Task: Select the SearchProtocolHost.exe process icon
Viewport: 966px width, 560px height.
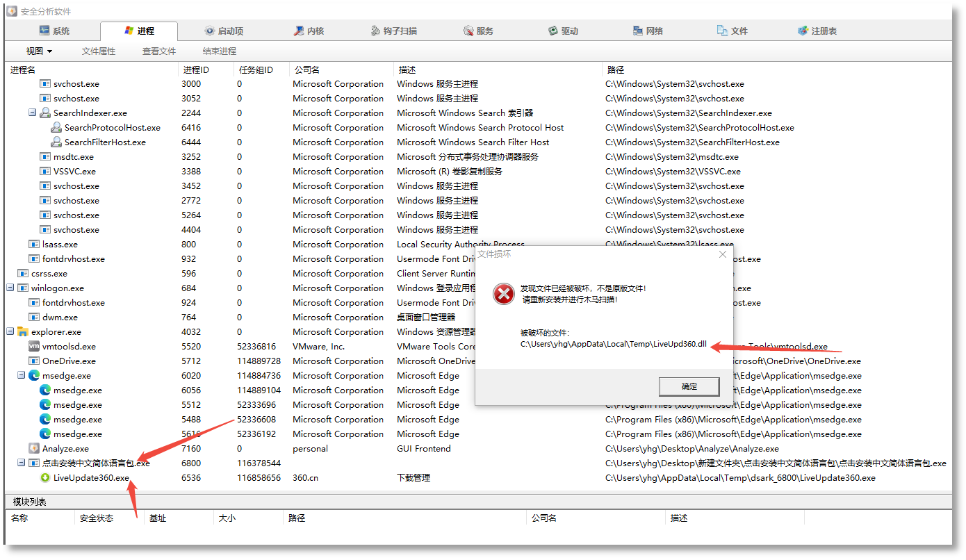Action: click(x=56, y=127)
